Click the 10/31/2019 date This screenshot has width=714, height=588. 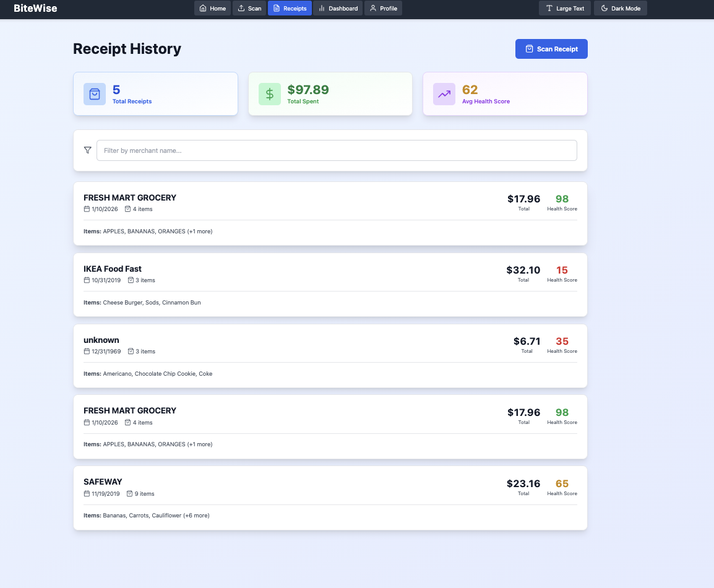106,280
